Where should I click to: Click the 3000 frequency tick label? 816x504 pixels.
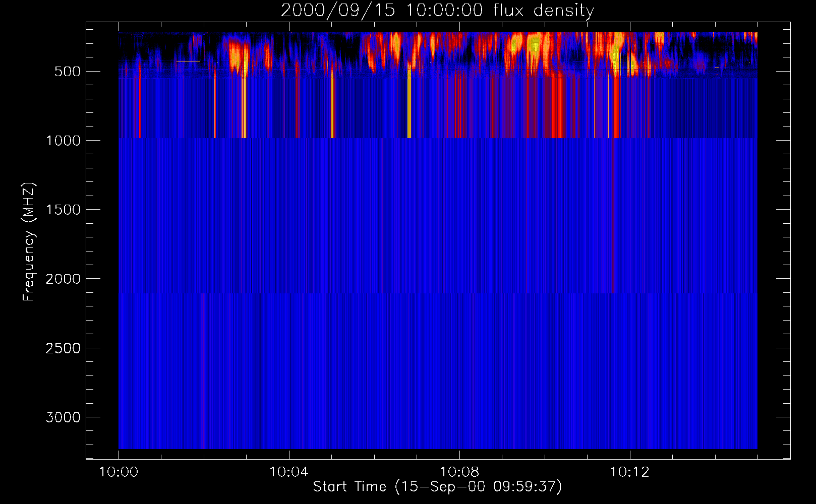63,417
